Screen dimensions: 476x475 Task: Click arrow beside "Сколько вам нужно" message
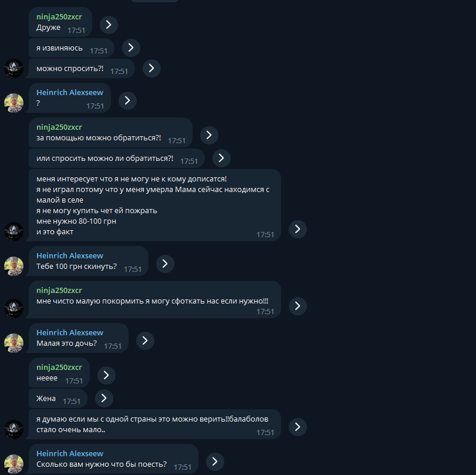click(x=215, y=461)
